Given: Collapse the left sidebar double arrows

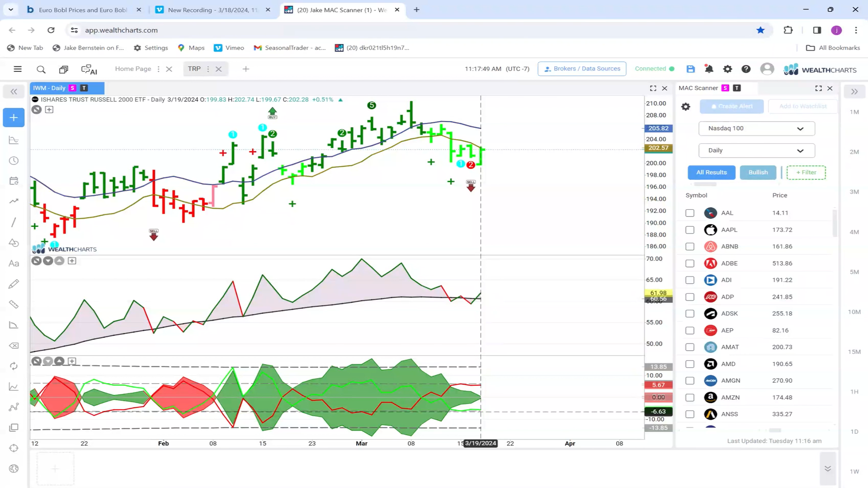Looking at the screenshot, I should [x=14, y=92].
